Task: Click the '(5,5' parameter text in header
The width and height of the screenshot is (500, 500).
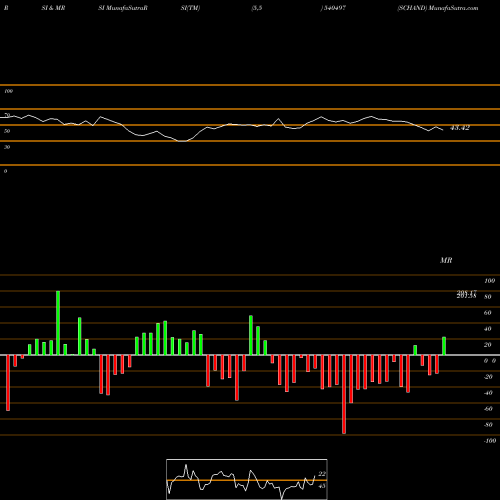Action: pos(257,8)
